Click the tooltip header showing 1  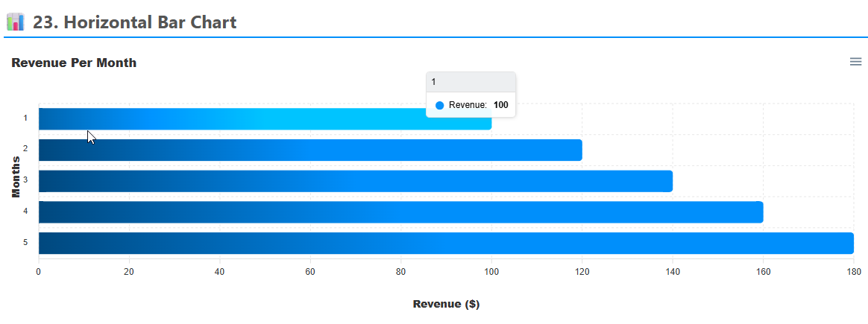471,82
